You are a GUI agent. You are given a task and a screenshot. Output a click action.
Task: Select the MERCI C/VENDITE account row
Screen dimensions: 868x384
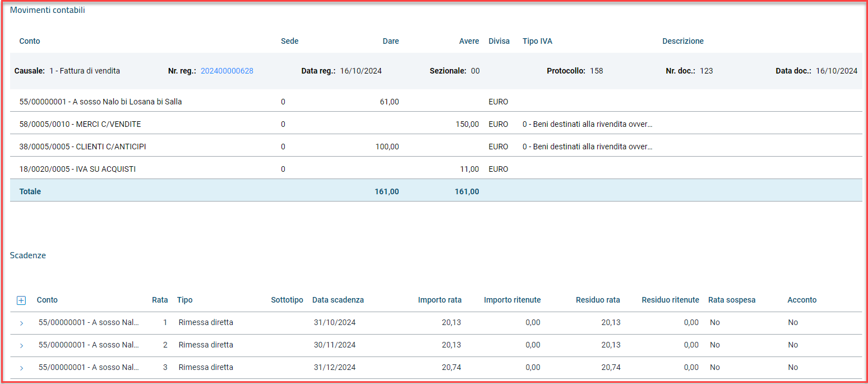coord(80,124)
